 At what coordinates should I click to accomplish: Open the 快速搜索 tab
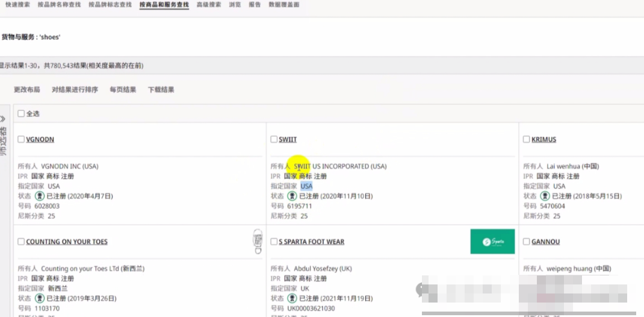point(17,5)
